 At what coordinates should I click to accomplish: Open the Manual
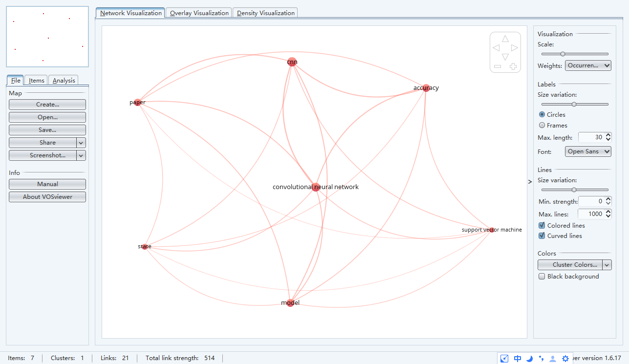coord(47,184)
